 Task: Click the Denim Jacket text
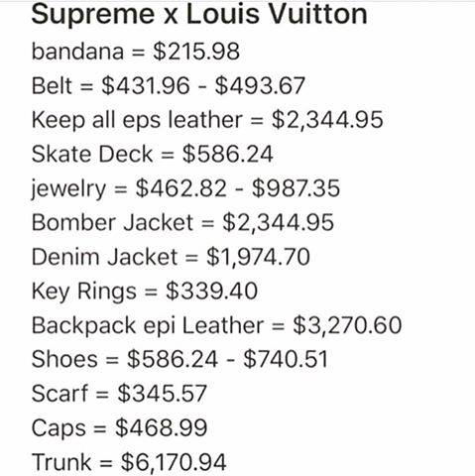point(105,257)
